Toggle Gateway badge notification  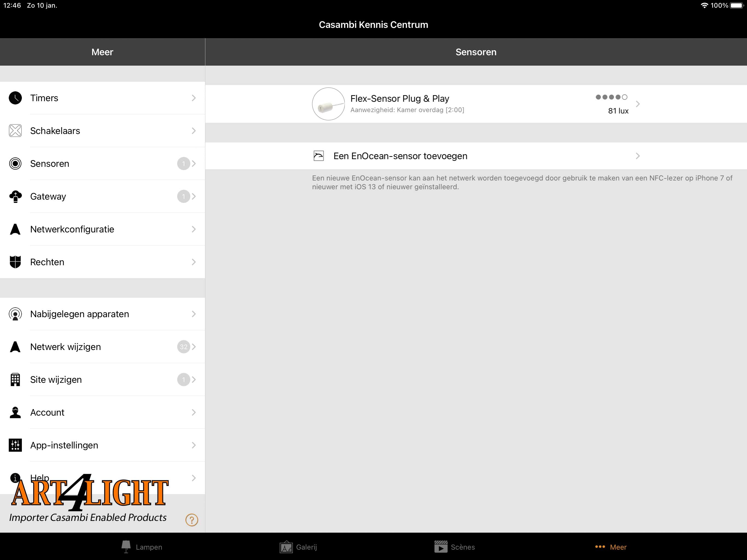pos(183,196)
